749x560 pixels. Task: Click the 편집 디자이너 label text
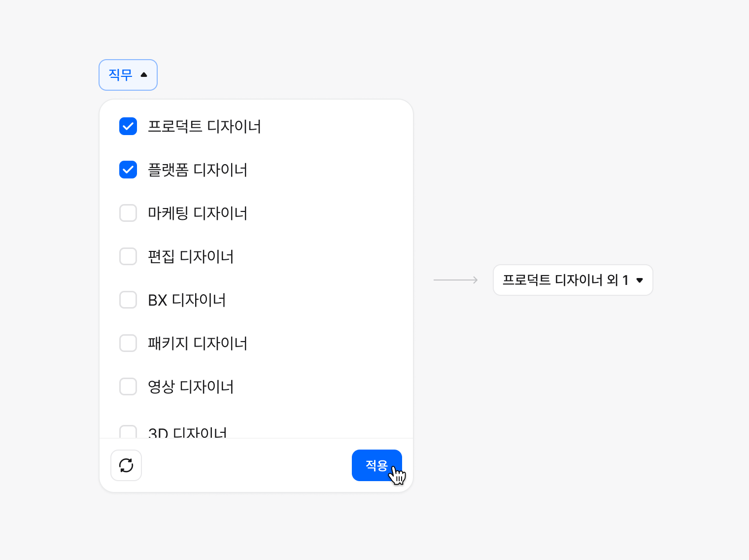click(x=191, y=257)
